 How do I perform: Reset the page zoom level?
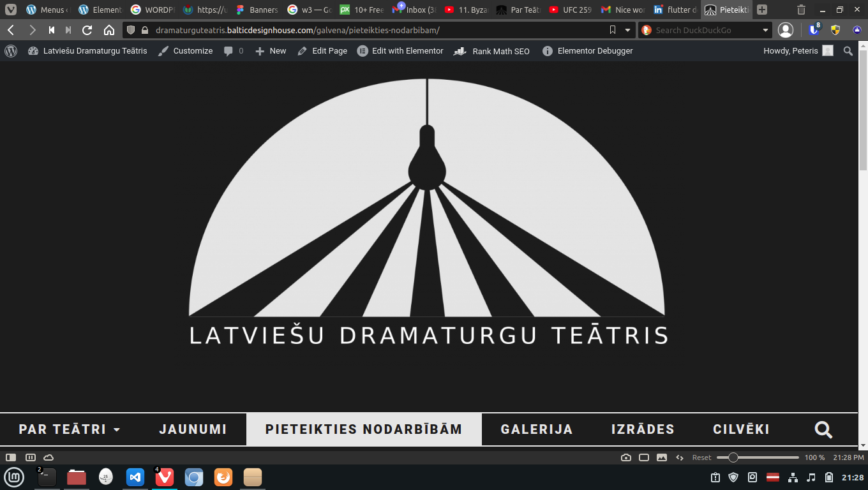(x=701, y=457)
